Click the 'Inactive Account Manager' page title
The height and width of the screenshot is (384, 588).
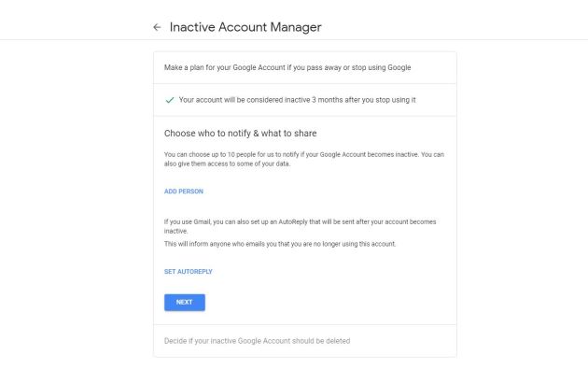[x=245, y=27]
